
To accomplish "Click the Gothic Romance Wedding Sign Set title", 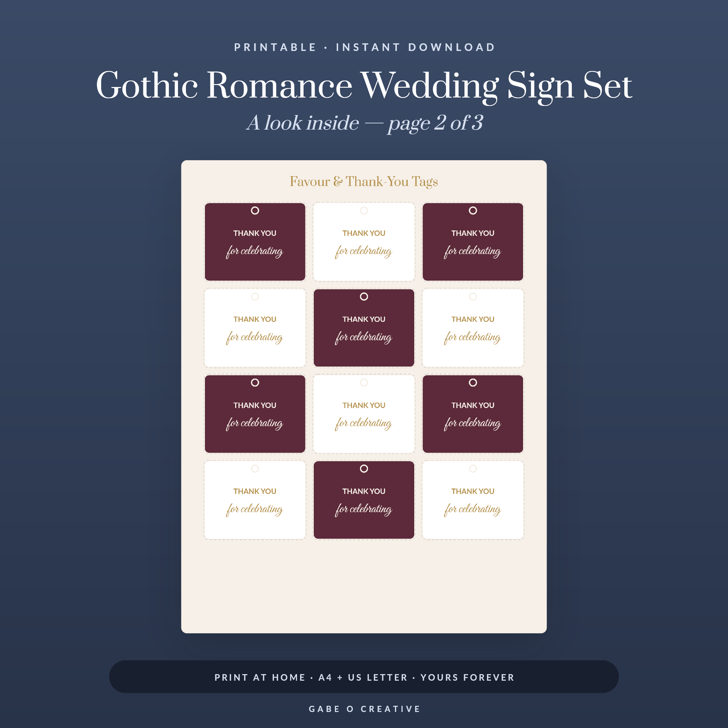I will point(364,86).
